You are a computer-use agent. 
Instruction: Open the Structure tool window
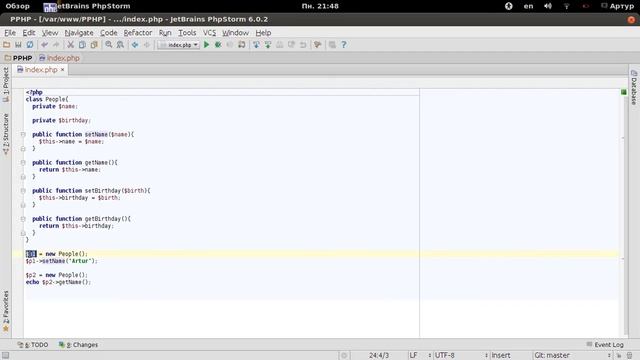pos(6,134)
